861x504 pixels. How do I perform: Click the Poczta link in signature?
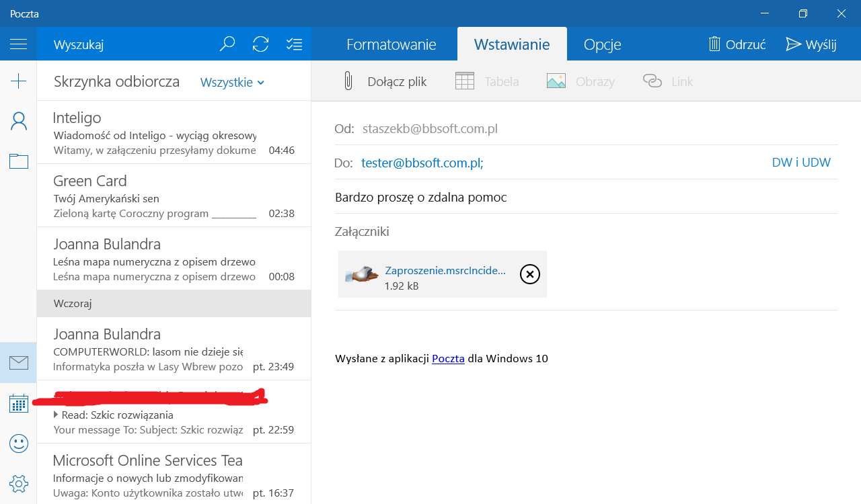[x=448, y=359]
